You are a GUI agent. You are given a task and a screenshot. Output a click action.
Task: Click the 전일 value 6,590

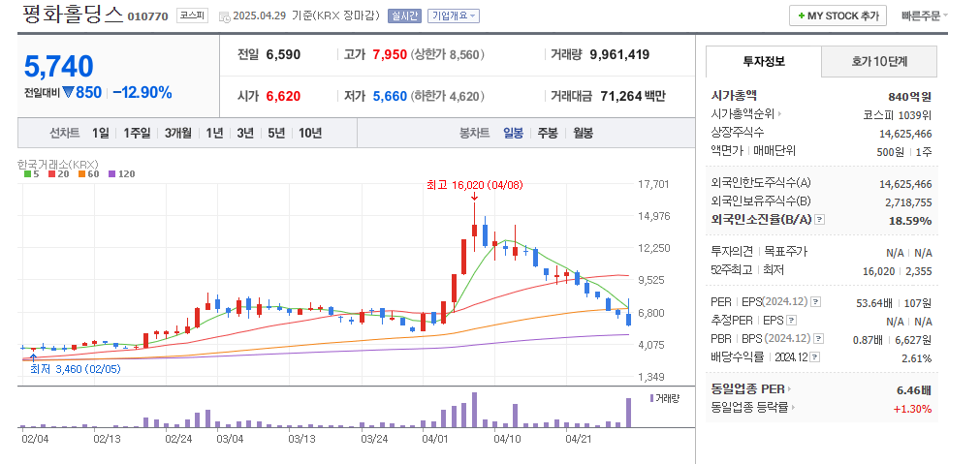(283, 55)
